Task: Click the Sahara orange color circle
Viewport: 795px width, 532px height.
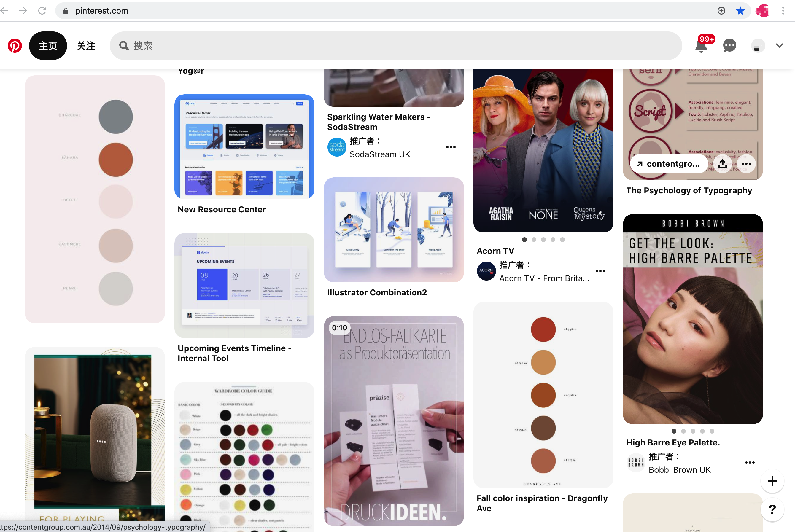Action: pyautogui.click(x=116, y=160)
